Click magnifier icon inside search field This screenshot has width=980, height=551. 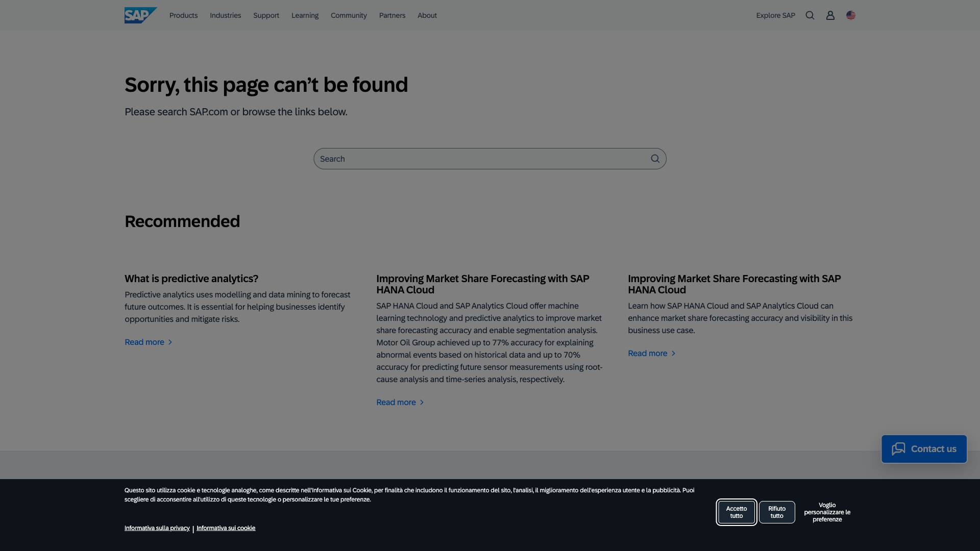655,159
